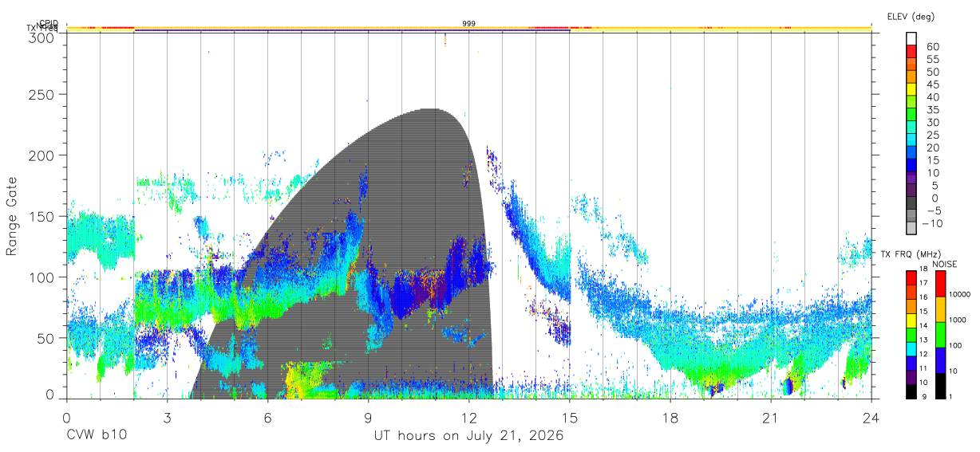980x452 pixels.
Task: Choose the cyan swatch below ELEV 25
Action: pos(912,141)
